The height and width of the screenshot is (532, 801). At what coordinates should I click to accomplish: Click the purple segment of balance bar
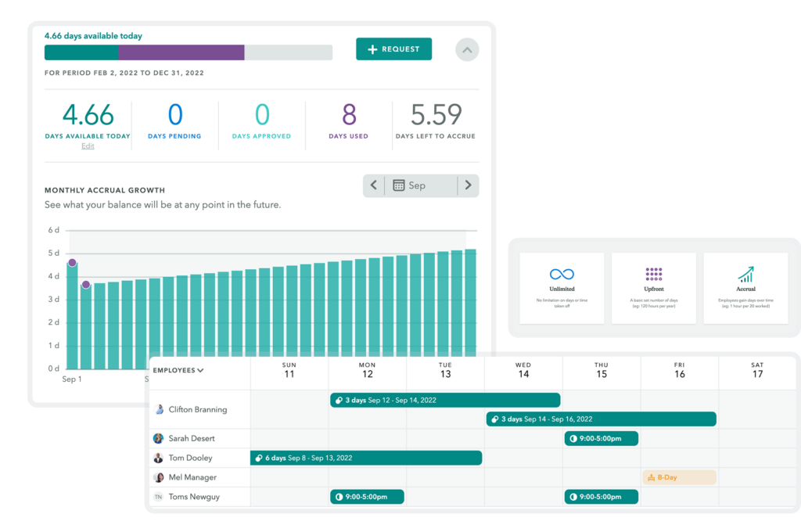pos(181,52)
